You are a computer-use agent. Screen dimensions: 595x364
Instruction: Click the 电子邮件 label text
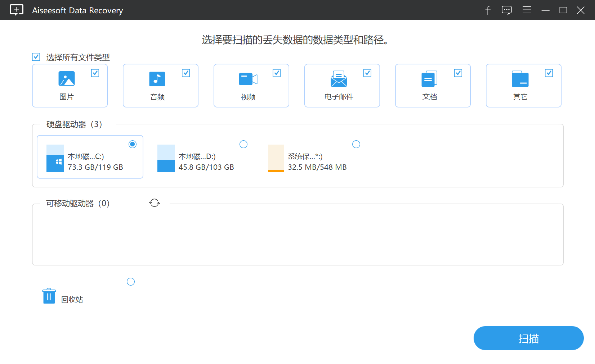[x=339, y=97]
